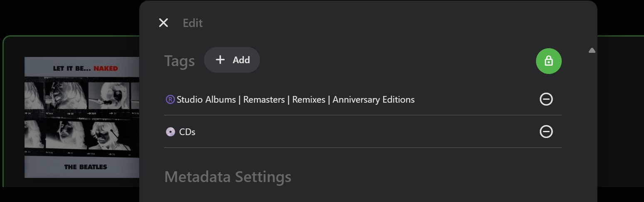Click the Metadata Settings section heading
Viewport: 644px width, 202px height.
coord(228,177)
